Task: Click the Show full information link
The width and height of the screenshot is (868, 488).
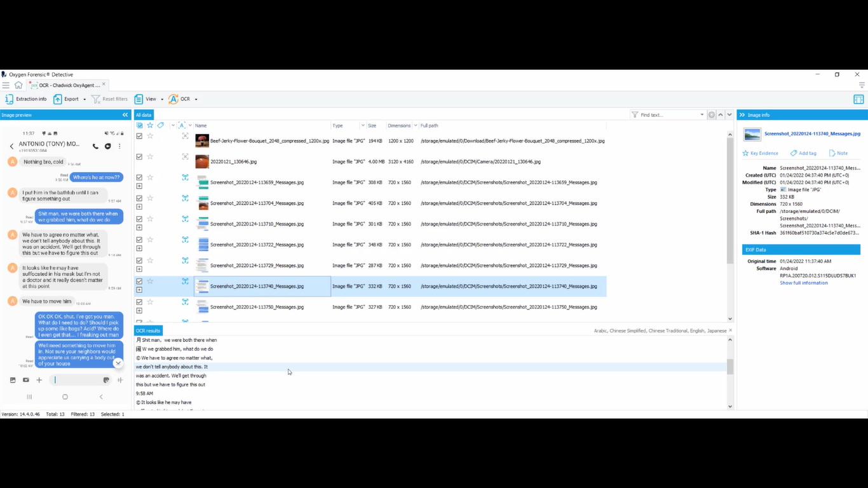Action: 804,282
